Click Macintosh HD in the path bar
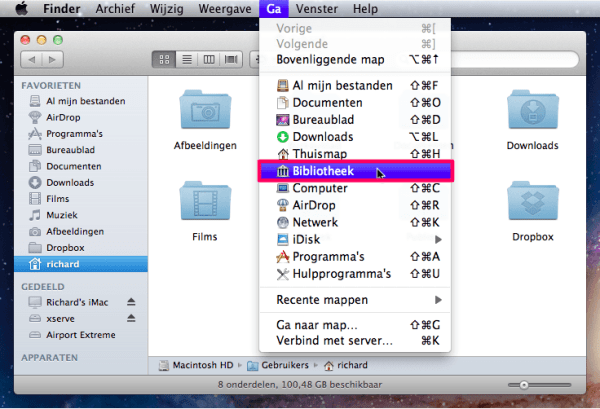 click(x=196, y=365)
